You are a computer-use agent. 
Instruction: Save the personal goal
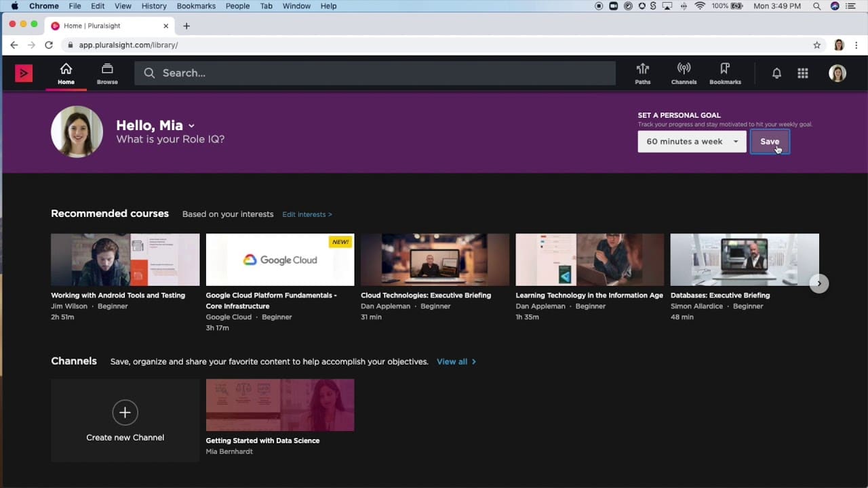(x=770, y=142)
